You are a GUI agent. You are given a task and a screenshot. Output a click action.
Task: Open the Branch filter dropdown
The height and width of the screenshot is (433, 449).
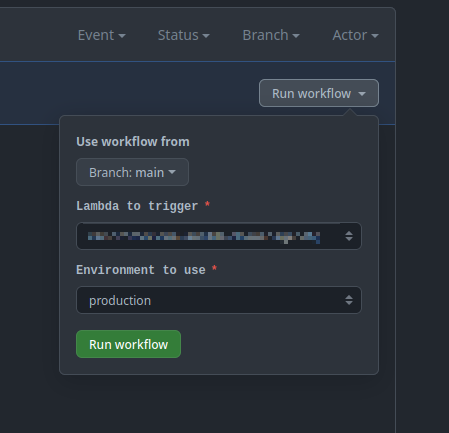[x=271, y=35]
